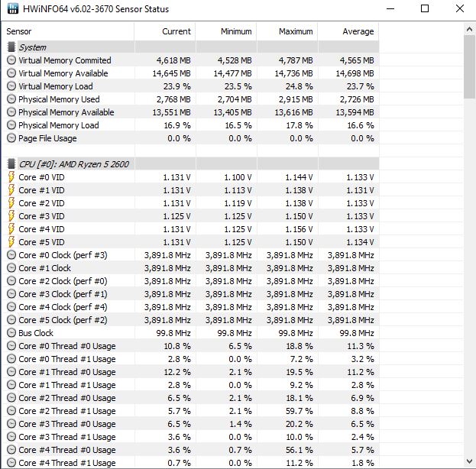This screenshot has height=469, width=476.
Task: Click the lightning bolt icon for Core #0 VID
Action: click(11, 177)
